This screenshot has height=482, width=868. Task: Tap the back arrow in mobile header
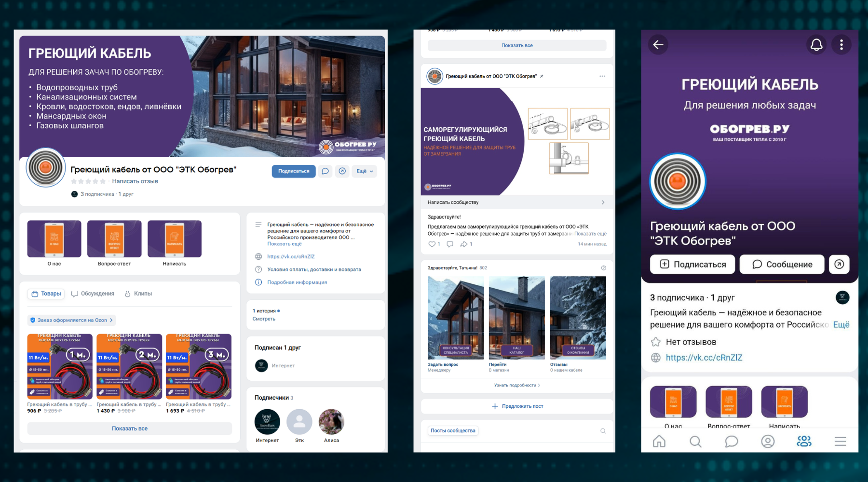point(658,45)
